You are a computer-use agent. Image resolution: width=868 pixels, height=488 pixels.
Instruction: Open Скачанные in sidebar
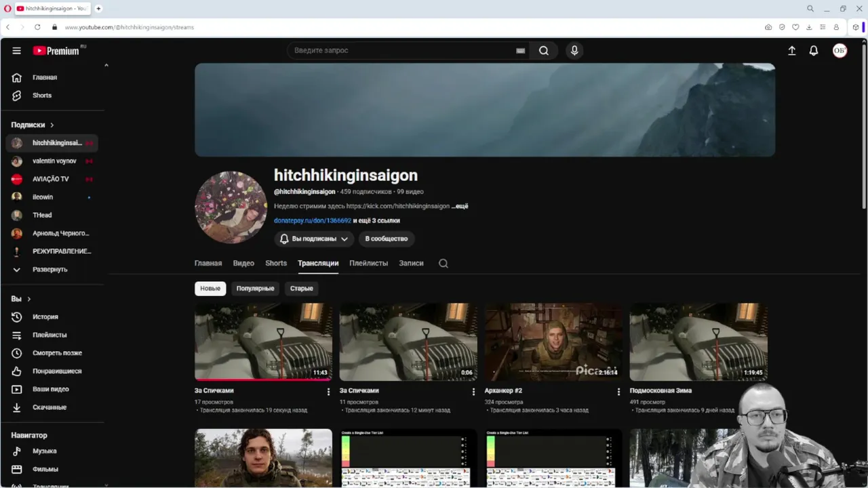tap(52, 407)
